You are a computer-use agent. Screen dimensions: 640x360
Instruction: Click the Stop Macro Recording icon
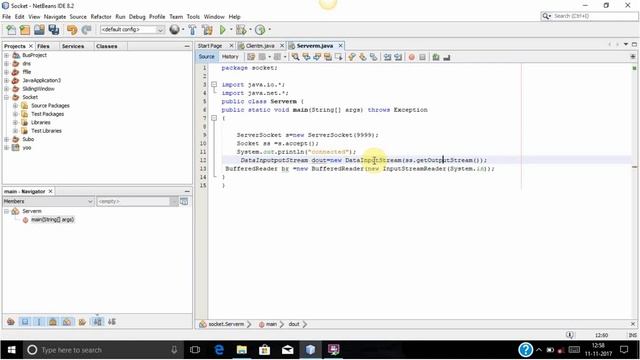click(x=422, y=57)
